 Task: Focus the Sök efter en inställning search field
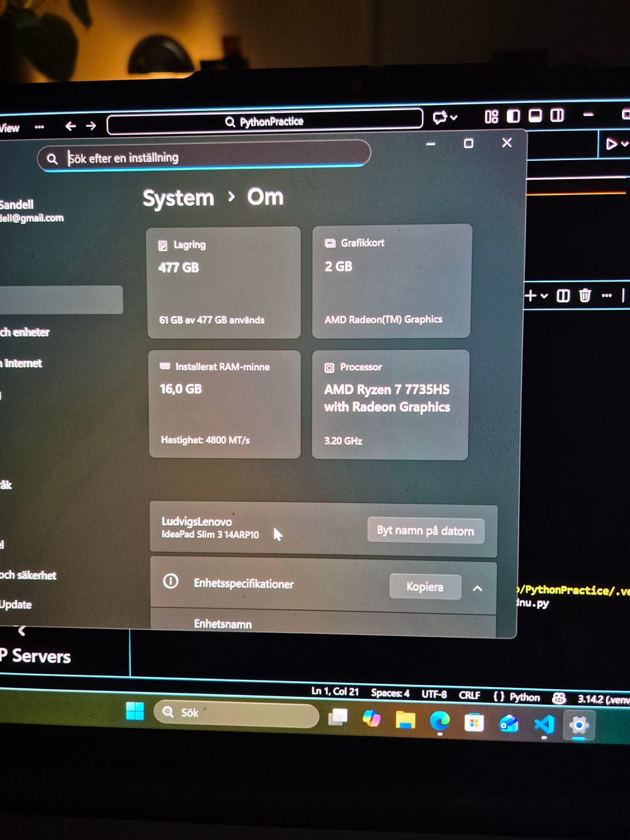tap(204, 157)
